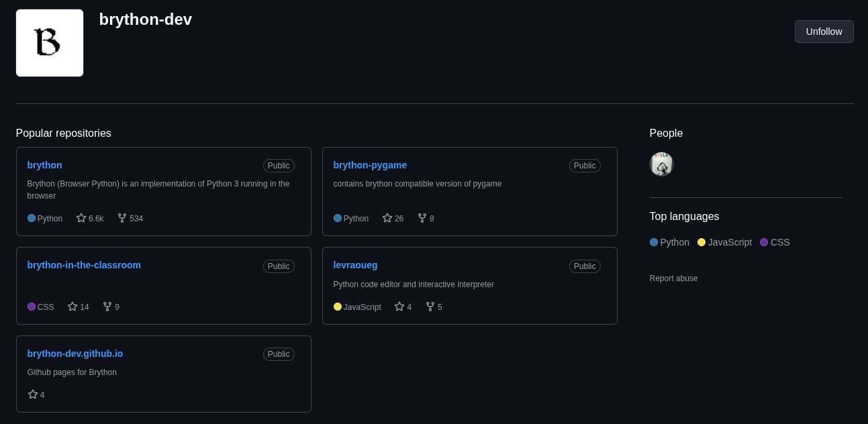Image resolution: width=868 pixels, height=424 pixels.
Task: Click the star icon for brython-pygame (26)
Action: [x=387, y=218]
